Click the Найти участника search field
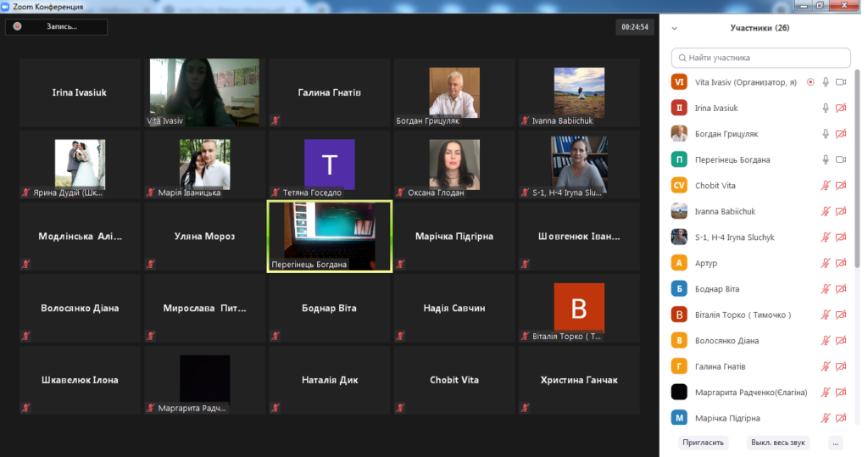The width and height of the screenshot is (868, 457). click(760, 58)
